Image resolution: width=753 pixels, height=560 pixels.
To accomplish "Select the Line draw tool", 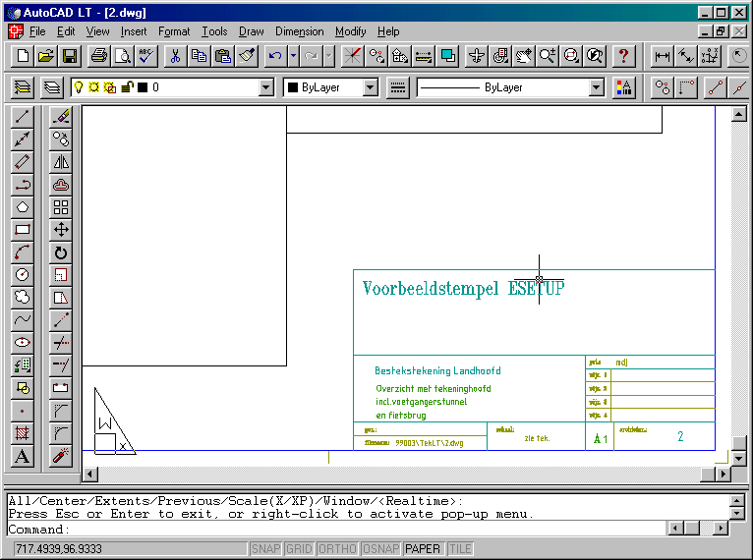I will coord(22,116).
